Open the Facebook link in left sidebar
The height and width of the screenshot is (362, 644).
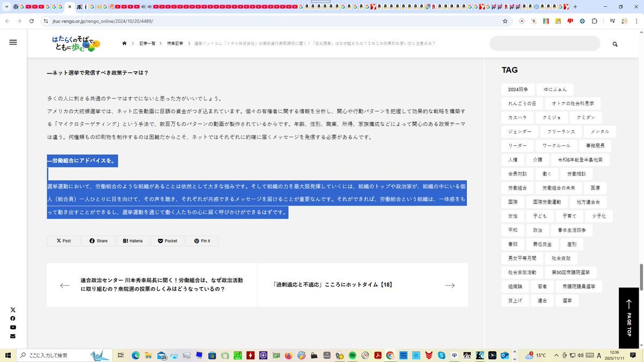pyautogui.click(x=13, y=319)
